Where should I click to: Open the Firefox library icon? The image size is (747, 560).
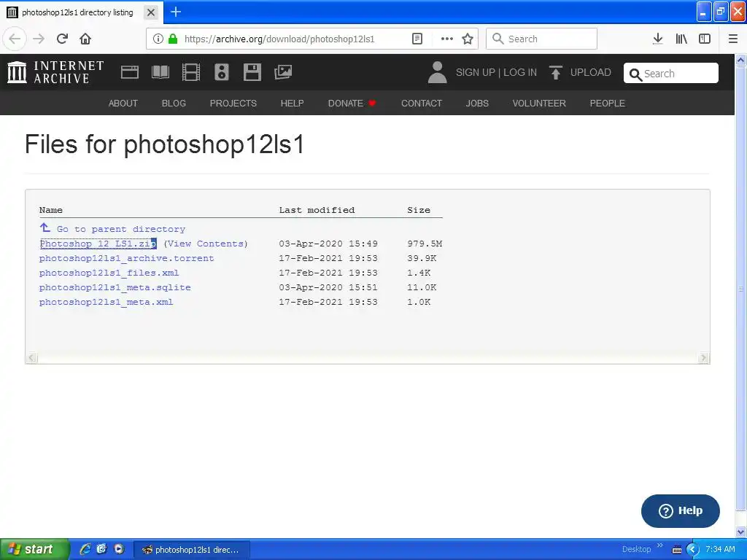681,39
